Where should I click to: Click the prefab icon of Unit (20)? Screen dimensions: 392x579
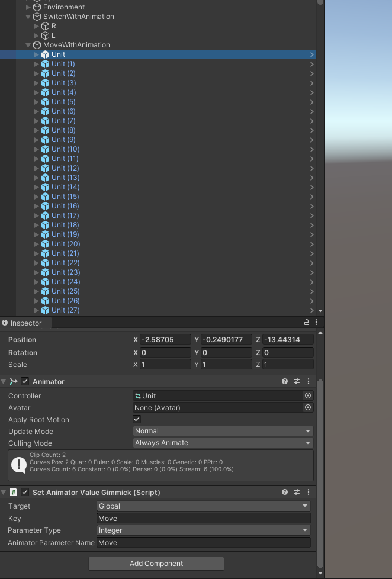coord(45,244)
